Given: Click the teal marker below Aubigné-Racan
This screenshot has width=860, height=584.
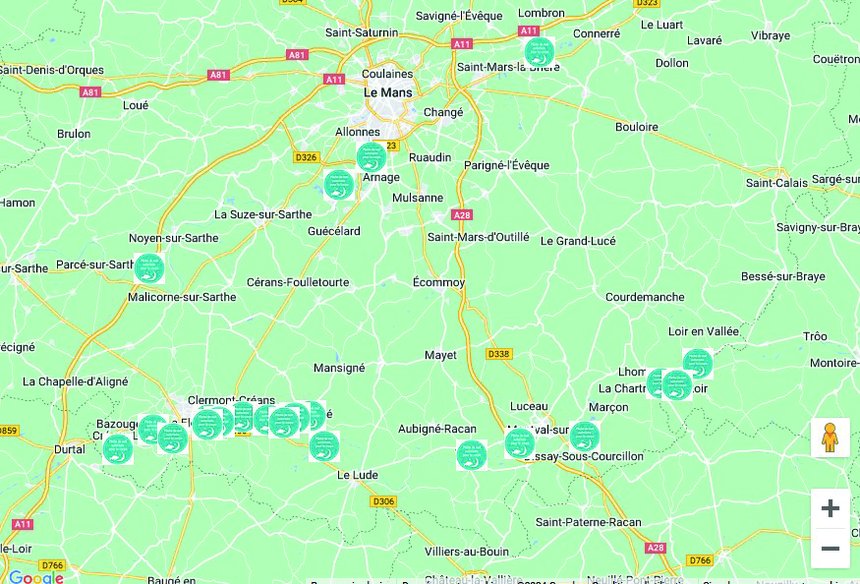Looking at the screenshot, I should click(x=472, y=455).
